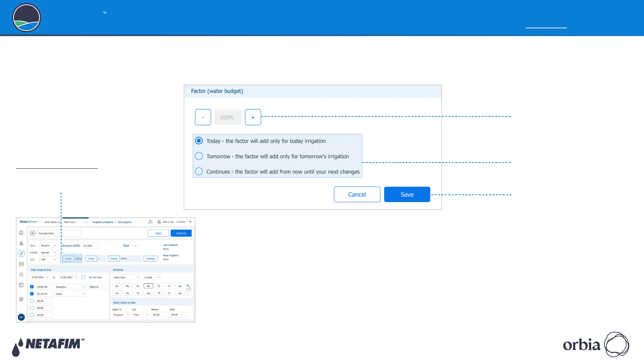Open the Radiation condition dropdown
The image size is (644, 362).
[x=70, y=287]
